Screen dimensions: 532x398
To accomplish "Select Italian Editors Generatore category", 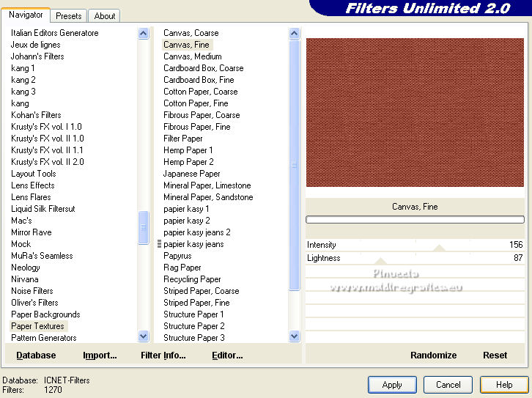I will (x=55, y=33).
